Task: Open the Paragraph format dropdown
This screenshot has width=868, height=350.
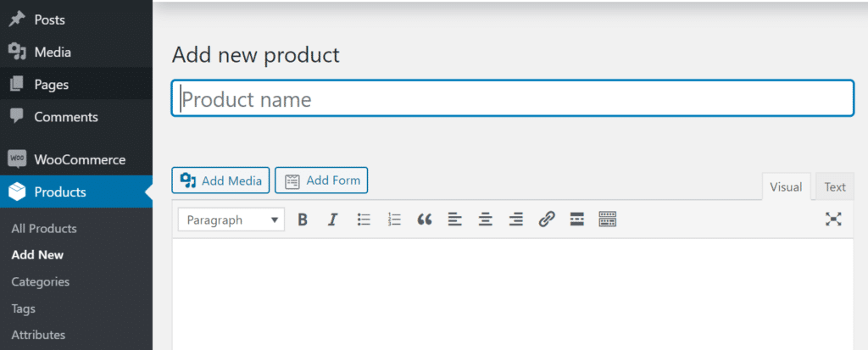Action: 231,219
